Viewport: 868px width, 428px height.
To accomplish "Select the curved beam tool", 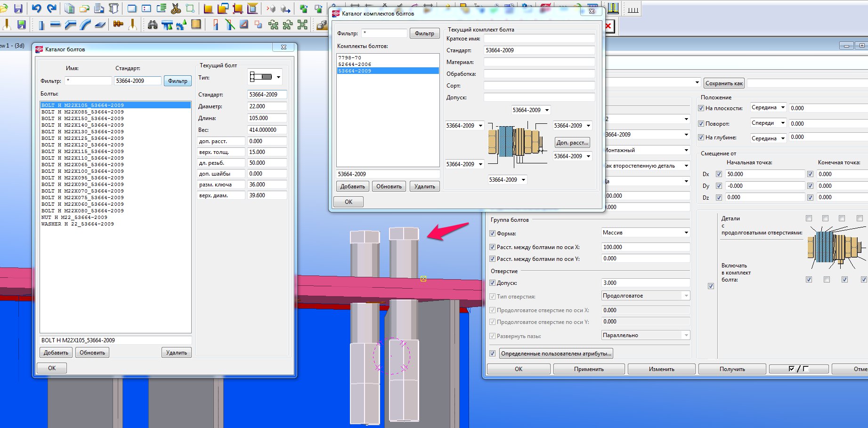I will (85, 25).
